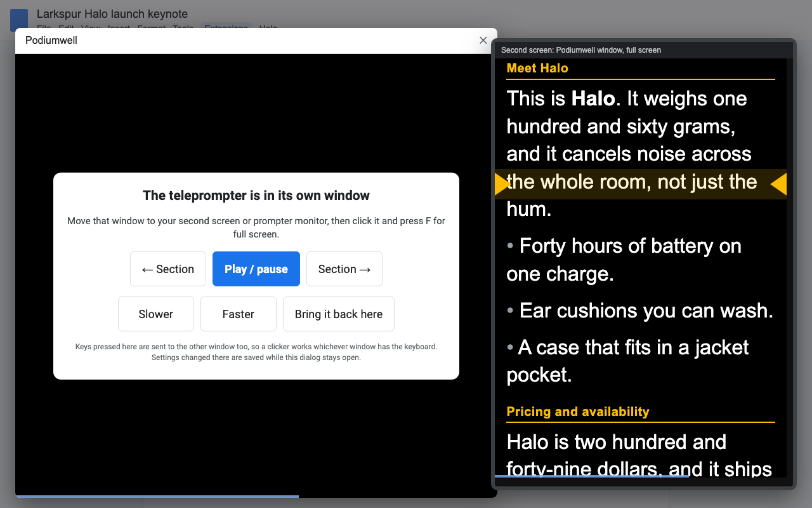
Task: Go to the previous section with ← Section
Action: pyautogui.click(x=168, y=269)
